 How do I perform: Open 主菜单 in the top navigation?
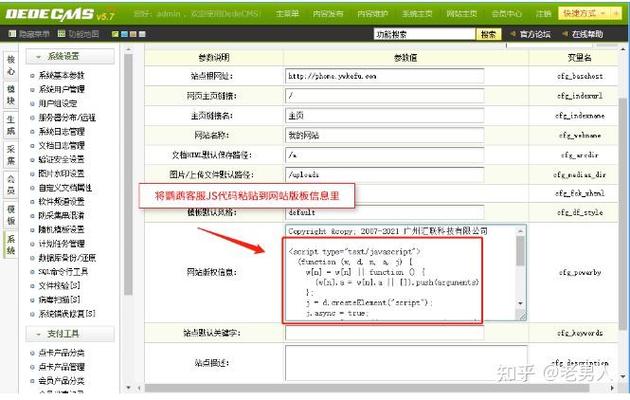click(287, 14)
